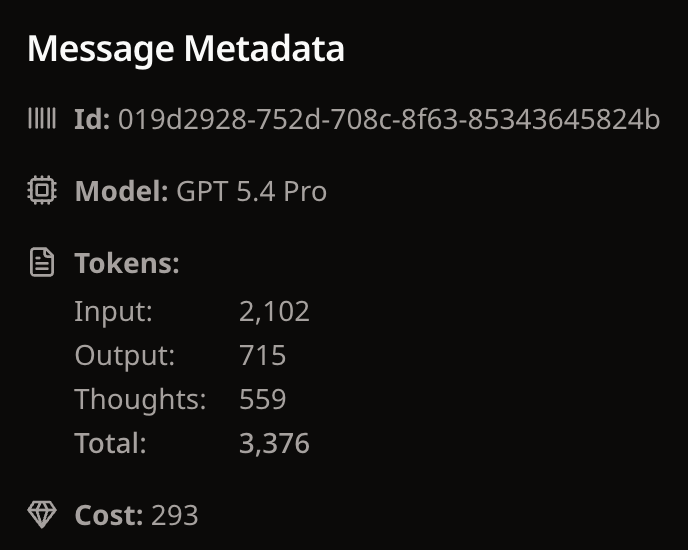Select the input token count 2,102
This screenshot has height=550, width=688.
point(274,311)
